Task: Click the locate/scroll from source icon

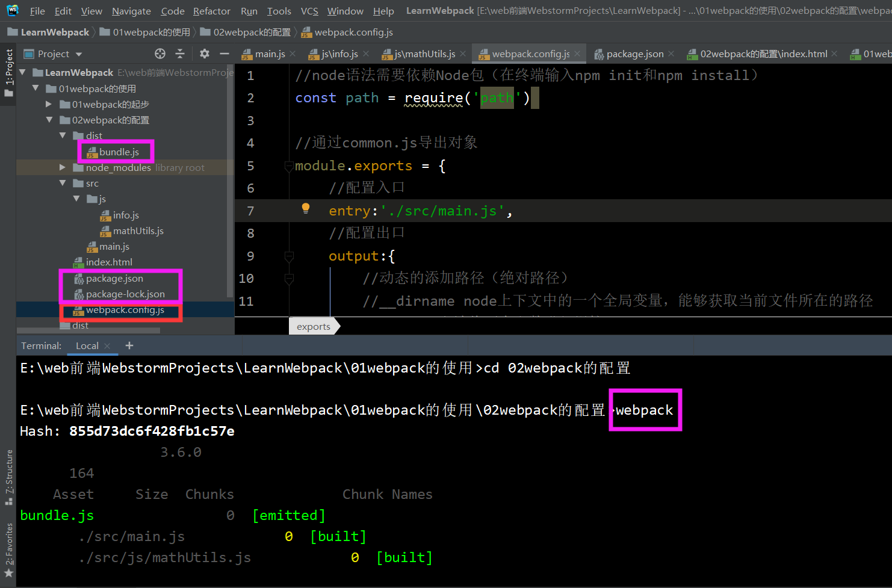Action: tap(160, 54)
